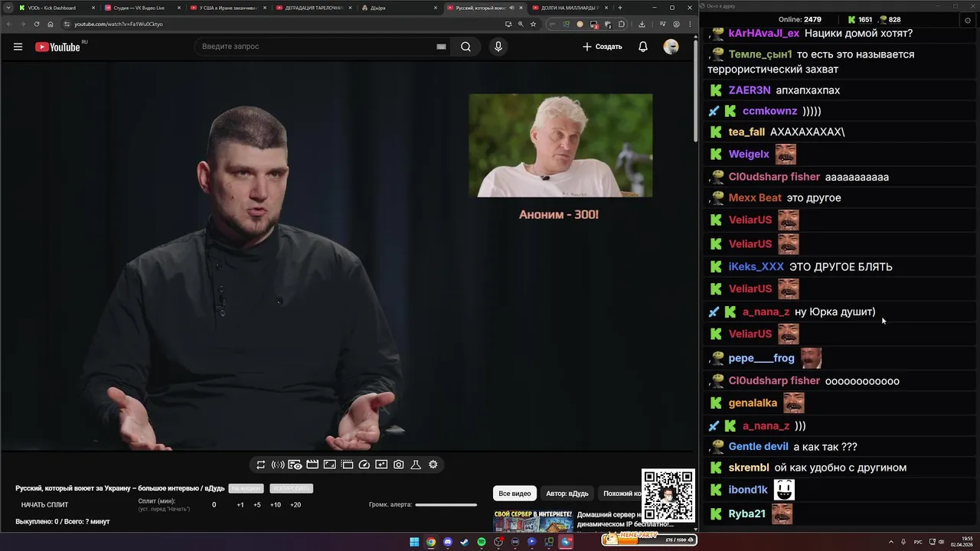This screenshot has height=551, width=980.
Task: Open Steam from the taskbar
Action: coord(465,542)
